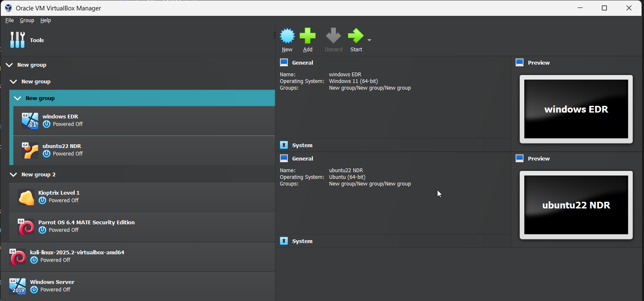Collapse the highlighted innermost New group
644x301 pixels.
pyautogui.click(x=18, y=98)
